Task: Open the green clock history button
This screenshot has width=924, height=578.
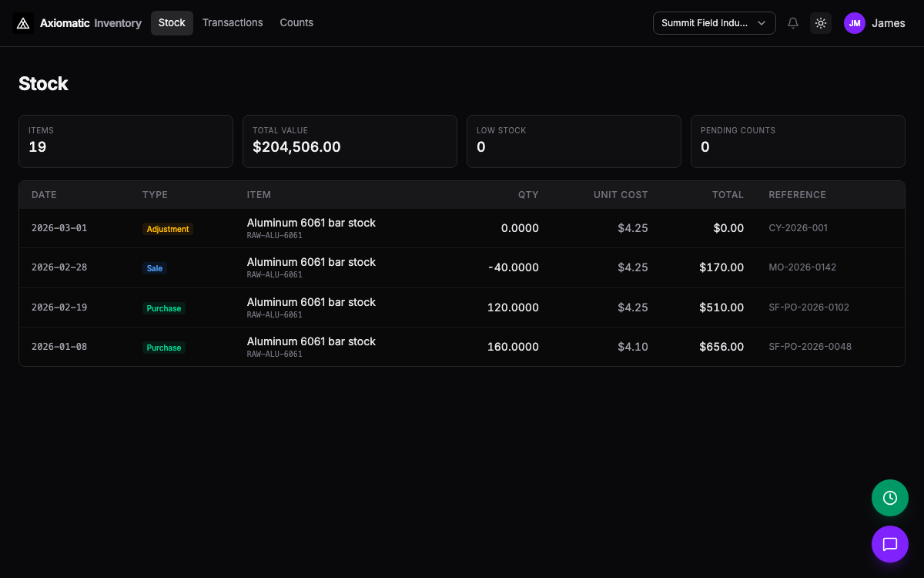Action: click(x=890, y=498)
